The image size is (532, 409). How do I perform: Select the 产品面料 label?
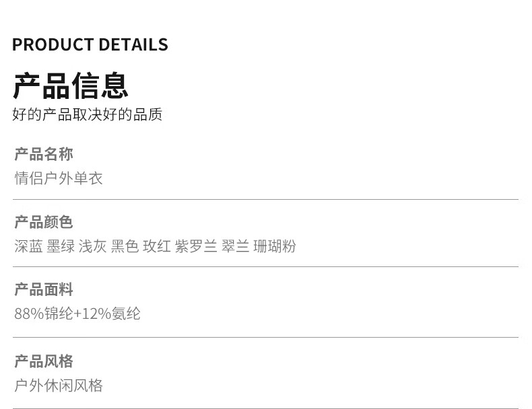point(43,289)
